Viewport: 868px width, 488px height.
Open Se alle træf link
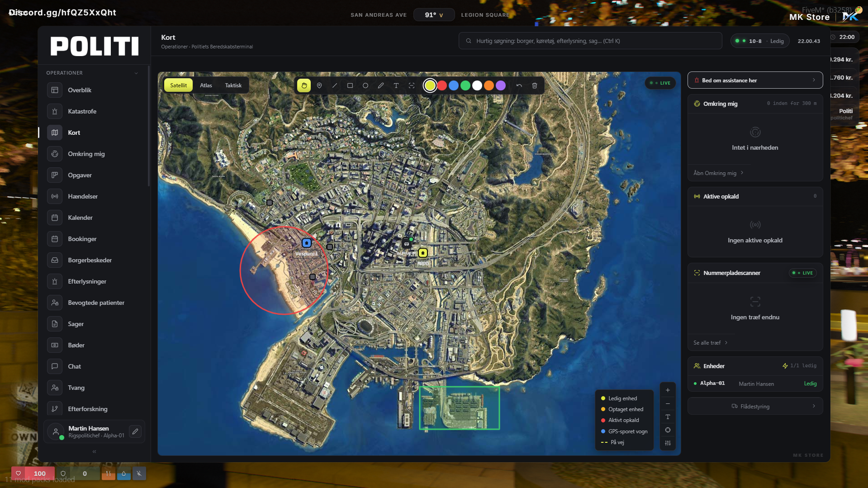coord(711,343)
